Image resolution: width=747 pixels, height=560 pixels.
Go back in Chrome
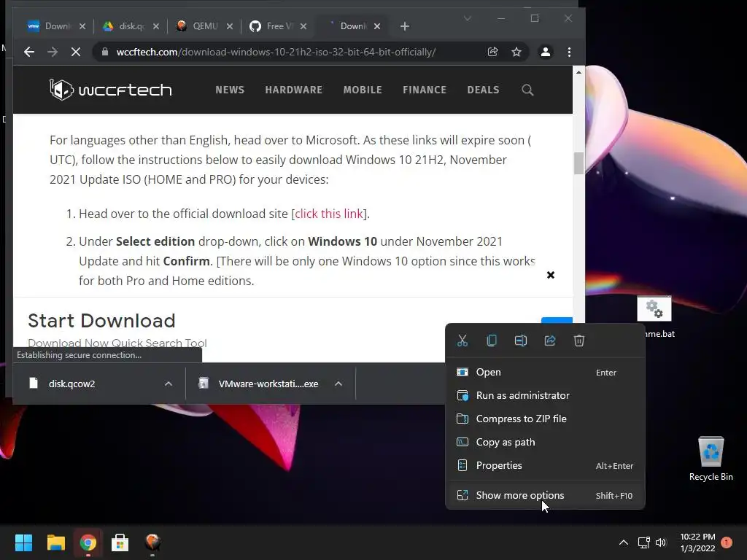(29, 52)
